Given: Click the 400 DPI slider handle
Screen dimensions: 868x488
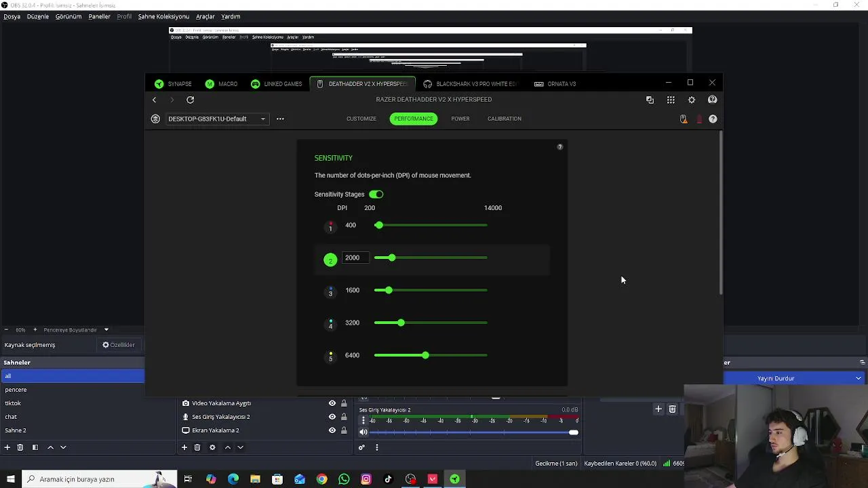Looking at the screenshot, I should [379, 225].
